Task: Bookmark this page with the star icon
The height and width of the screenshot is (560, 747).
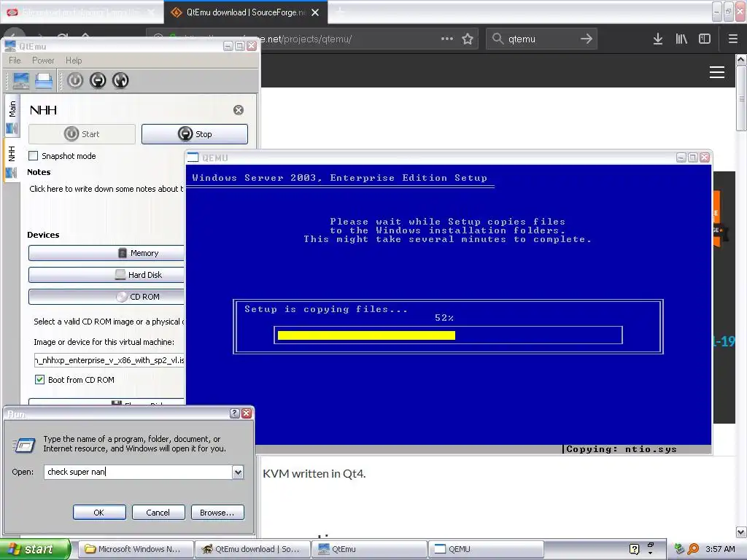Action: click(x=468, y=39)
